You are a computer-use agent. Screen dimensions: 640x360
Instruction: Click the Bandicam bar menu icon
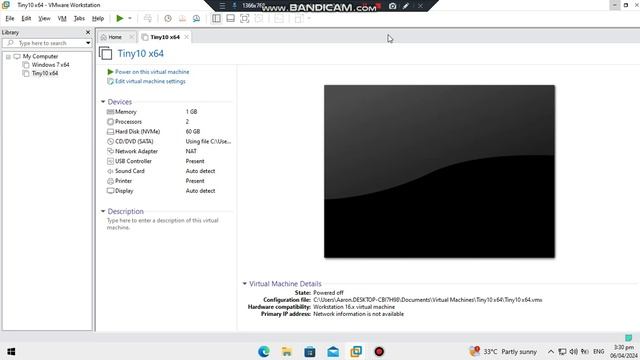point(222,6)
